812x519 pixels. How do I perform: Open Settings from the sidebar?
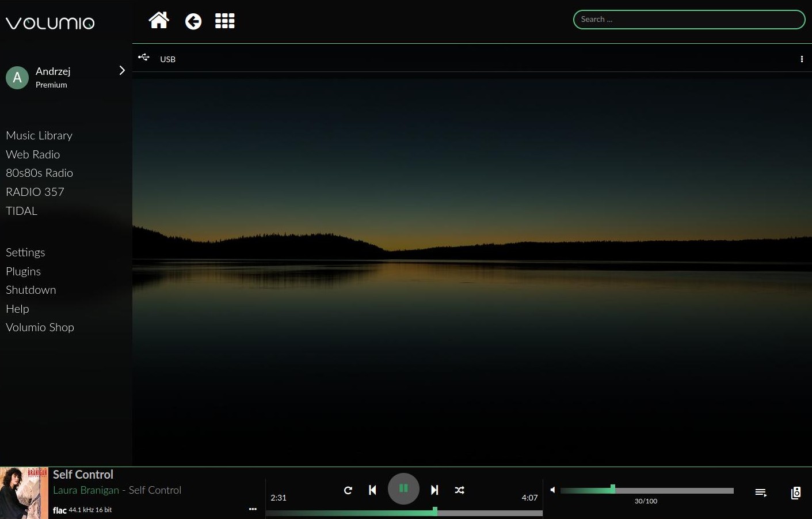25,252
